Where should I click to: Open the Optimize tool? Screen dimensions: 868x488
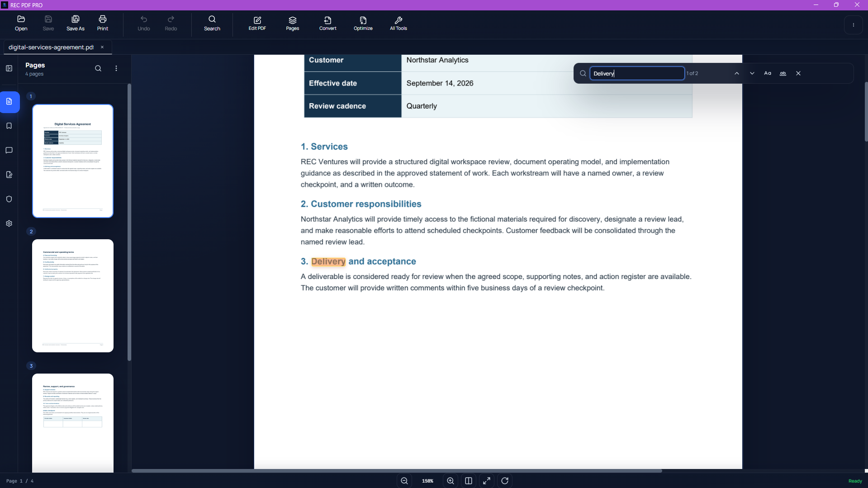point(363,24)
